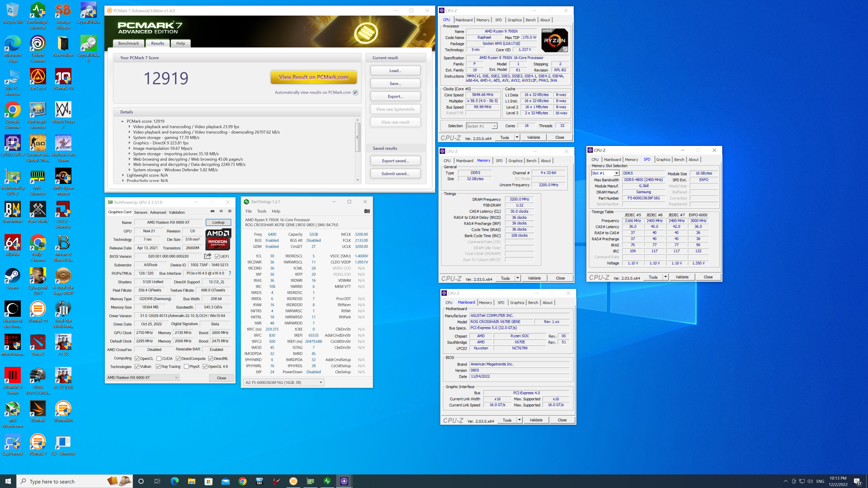
Task: Open Tools dropdown arrow in CPU-Z CPU window
Action: click(x=517, y=137)
